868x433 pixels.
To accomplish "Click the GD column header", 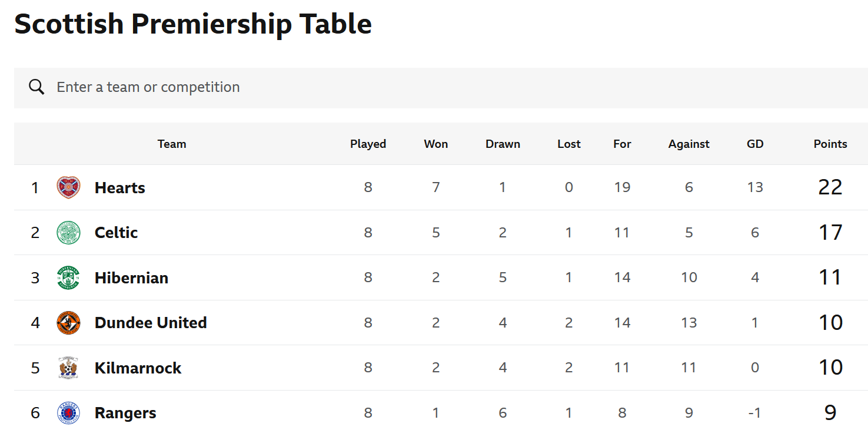I will click(x=755, y=144).
